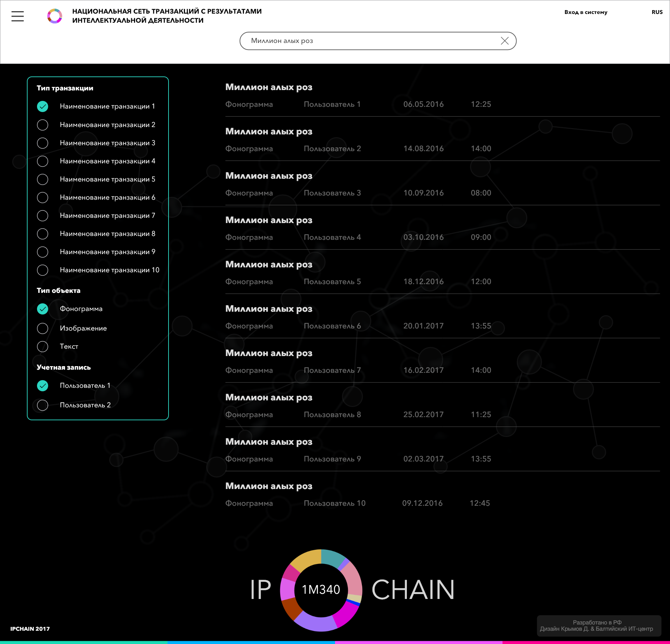670x644 pixels.
Task: Check 'Наименование транзакции 3'
Action: (43, 143)
